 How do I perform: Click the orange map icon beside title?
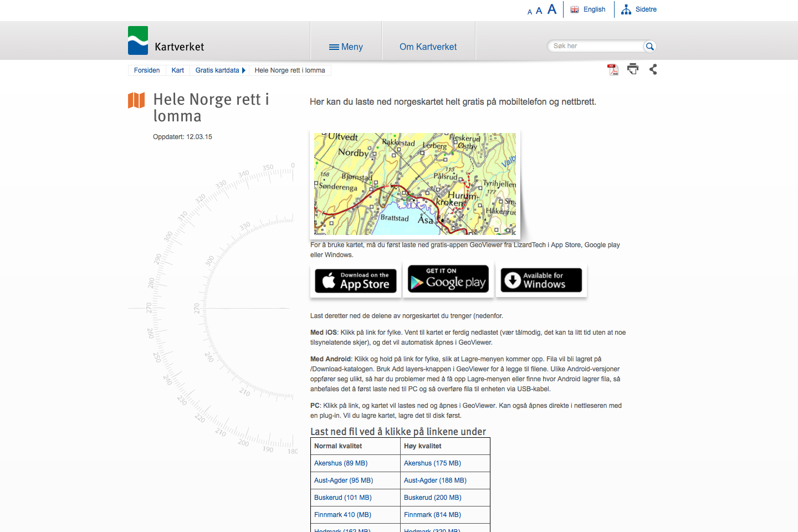click(136, 100)
